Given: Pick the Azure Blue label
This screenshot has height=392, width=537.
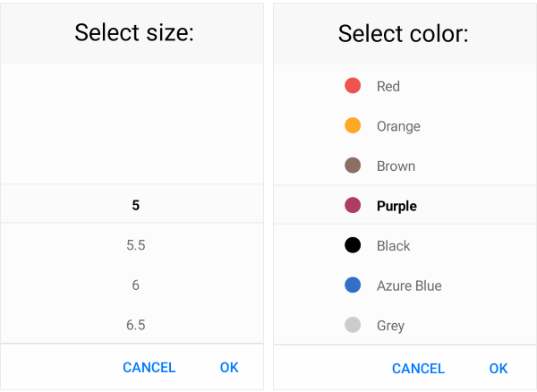Looking at the screenshot, I should (x=409, y=285).
